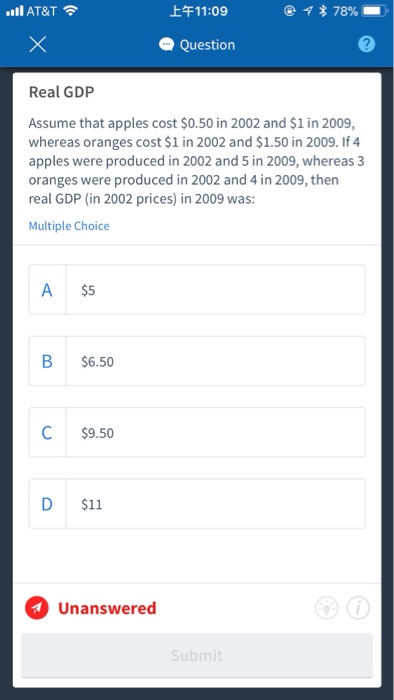Tap the Submit button
394x700 pixels.
(197, 655)
